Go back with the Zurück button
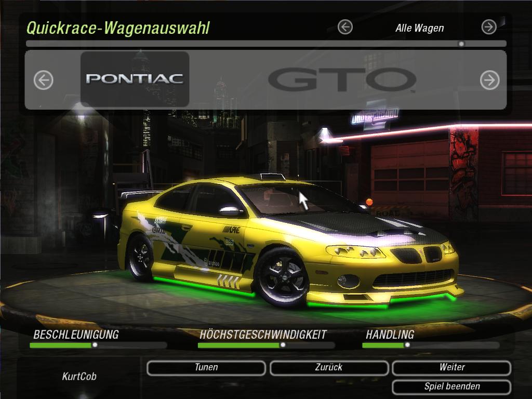 pyautogui.click(x=329, y=368)
